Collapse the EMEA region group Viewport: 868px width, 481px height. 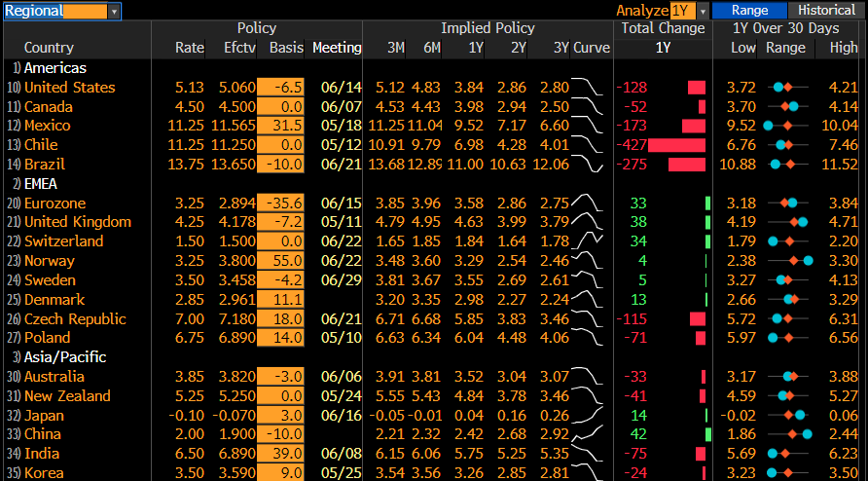[41, 183]
